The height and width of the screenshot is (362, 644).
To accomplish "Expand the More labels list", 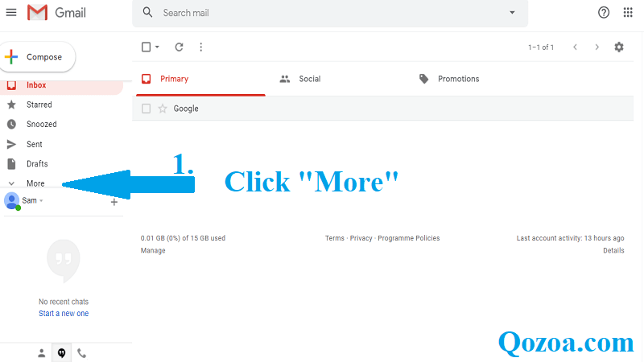I will point(35,183).
